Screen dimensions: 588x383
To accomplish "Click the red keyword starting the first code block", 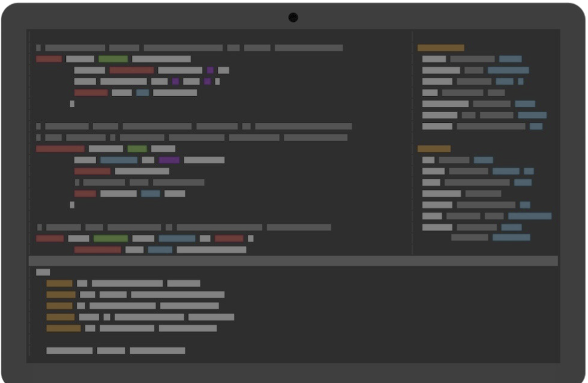I will tap(49, 59).
